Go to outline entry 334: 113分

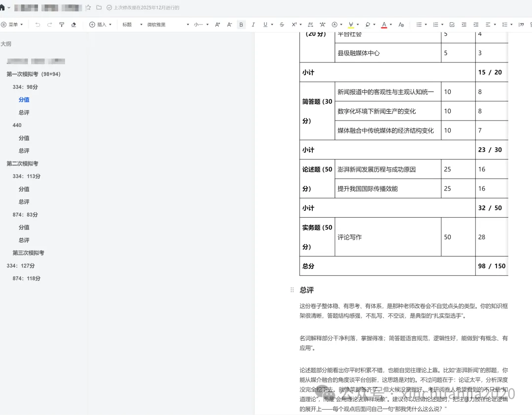click(x=27, y=176)
